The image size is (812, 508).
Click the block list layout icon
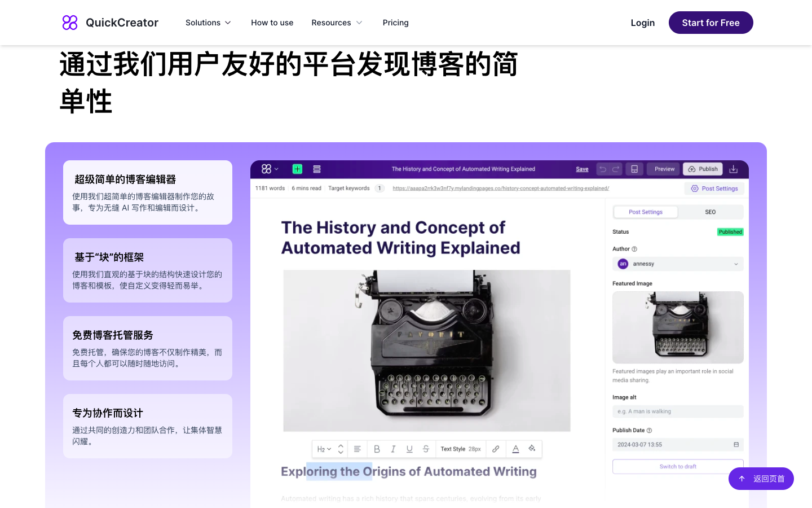coord(317,169)
